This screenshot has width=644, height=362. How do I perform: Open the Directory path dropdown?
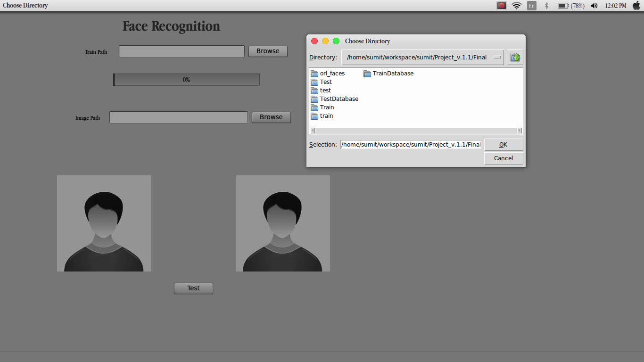(x=422, y=58)
